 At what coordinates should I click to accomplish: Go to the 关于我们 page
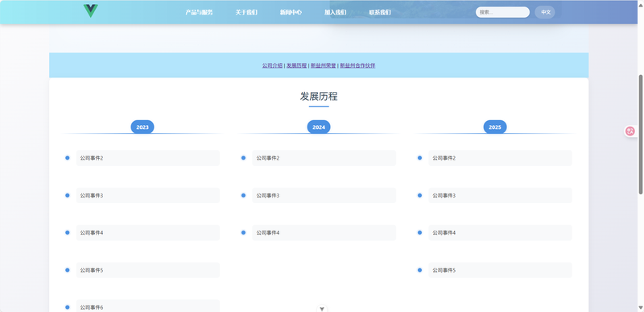click(246, 12)
